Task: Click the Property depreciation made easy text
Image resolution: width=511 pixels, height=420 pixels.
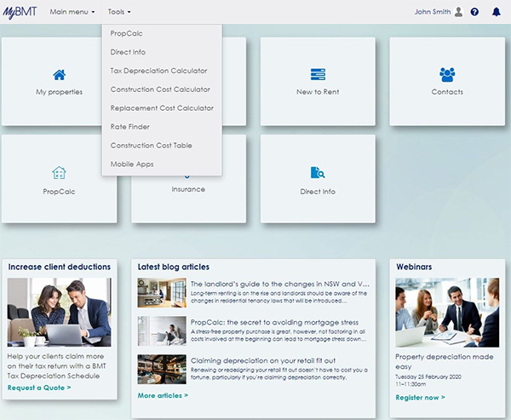Action: pyautogui.click(x=445, y=361)
